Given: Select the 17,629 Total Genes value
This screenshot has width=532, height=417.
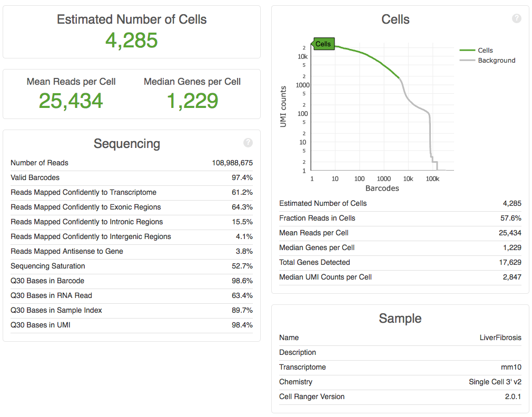Looking at the screenshot, I should (x=510, y=262).
